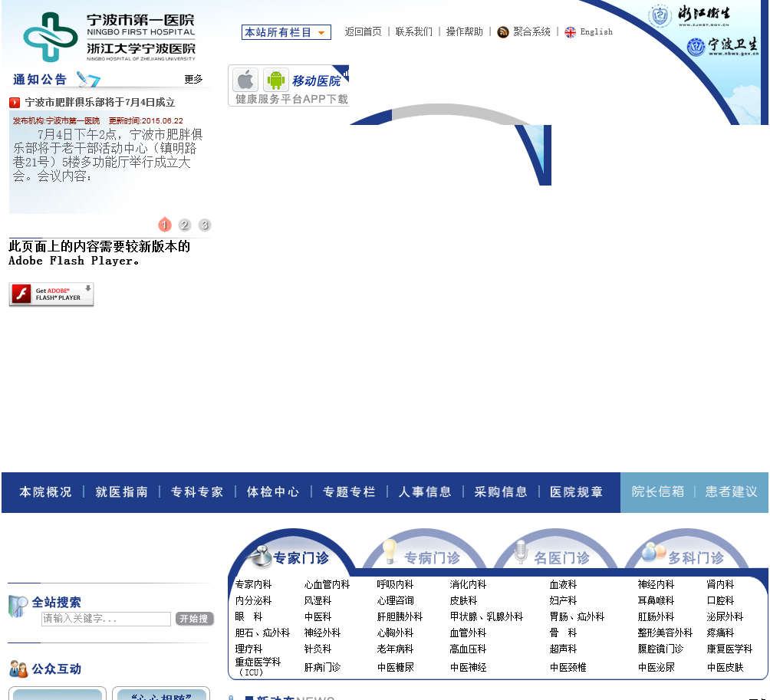
Task: Click the UK flag English icon
Action: (x=570, y=32)
